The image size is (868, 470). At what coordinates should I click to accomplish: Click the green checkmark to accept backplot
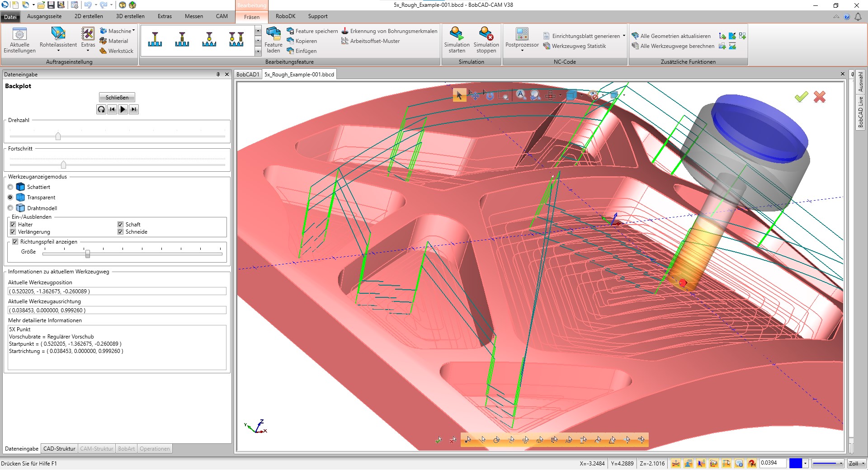click(x=801, y=96)
